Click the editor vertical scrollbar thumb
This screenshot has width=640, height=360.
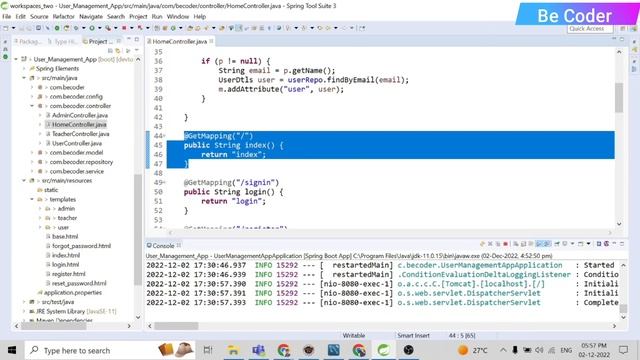(619, 97)
